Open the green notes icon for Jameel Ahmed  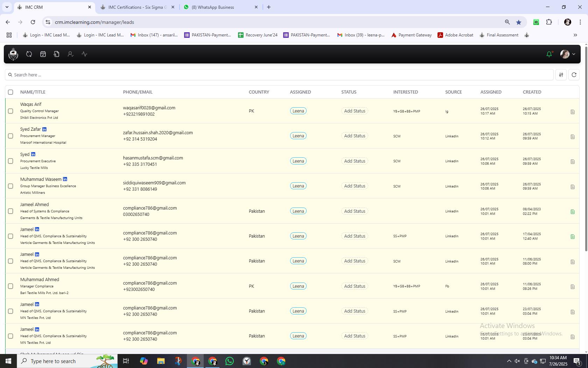click(573, 212)
